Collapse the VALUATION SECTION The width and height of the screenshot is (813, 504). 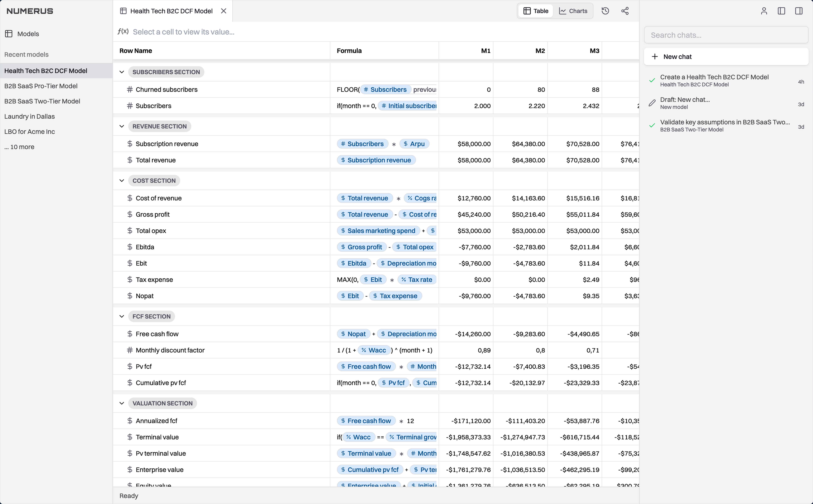[121, 403]
